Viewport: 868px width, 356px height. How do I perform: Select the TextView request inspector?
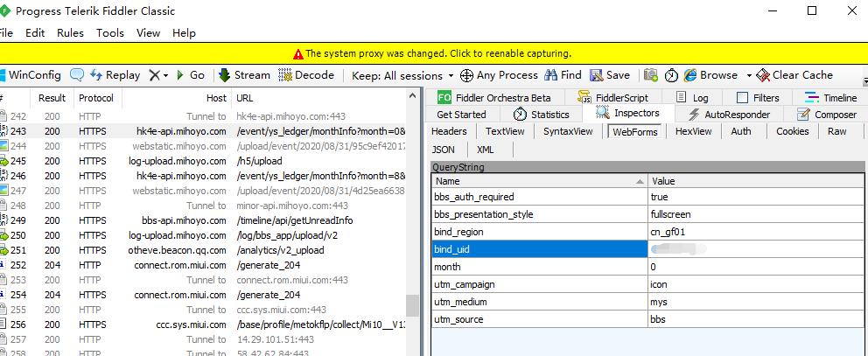tap(505, 131)
